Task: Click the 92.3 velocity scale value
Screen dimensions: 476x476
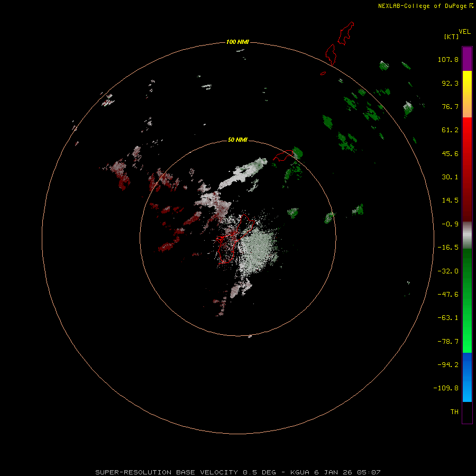Action: (x=450, y=83)
